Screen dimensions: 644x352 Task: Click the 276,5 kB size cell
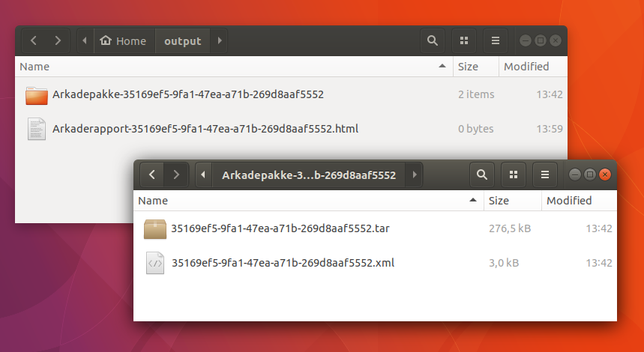click(x=510, y=228)
